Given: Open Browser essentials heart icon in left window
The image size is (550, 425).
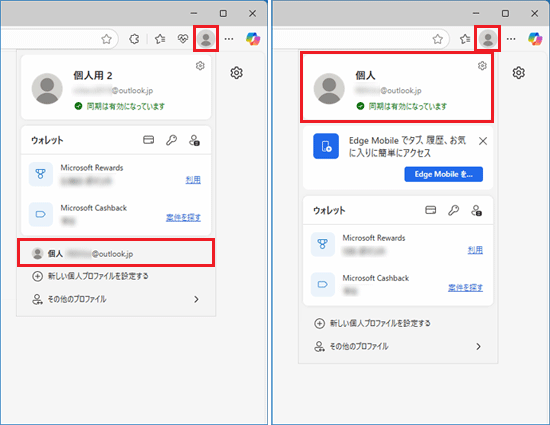Looking at the screenshot, I should coord(183,39).
